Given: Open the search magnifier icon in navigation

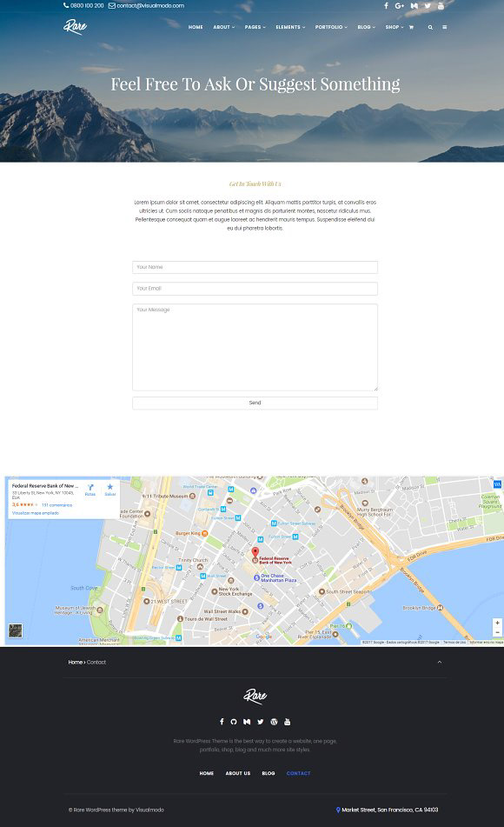Looking at the screenshot, I should [430, 27].
